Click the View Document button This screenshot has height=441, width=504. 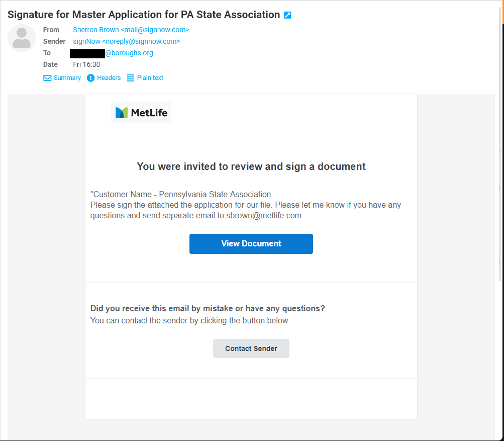pyautogui.click(x=251, y=244)
